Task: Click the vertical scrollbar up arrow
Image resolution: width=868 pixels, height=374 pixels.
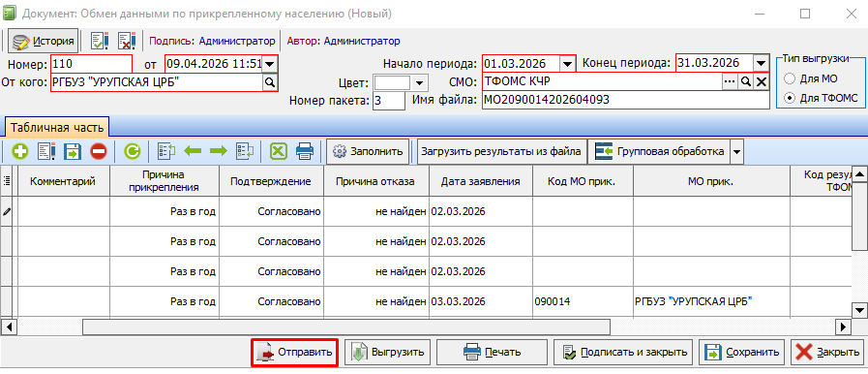Action: tap(859, 174)
